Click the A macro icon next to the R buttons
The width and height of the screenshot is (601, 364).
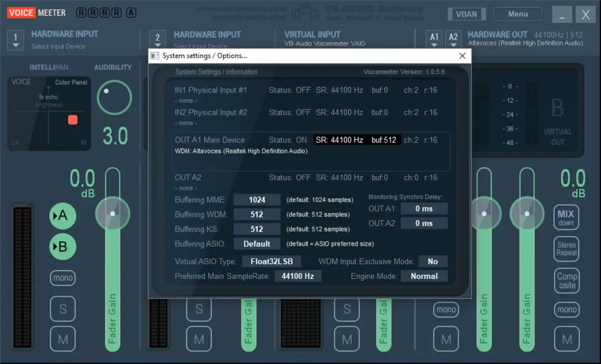tap(131, 12)
